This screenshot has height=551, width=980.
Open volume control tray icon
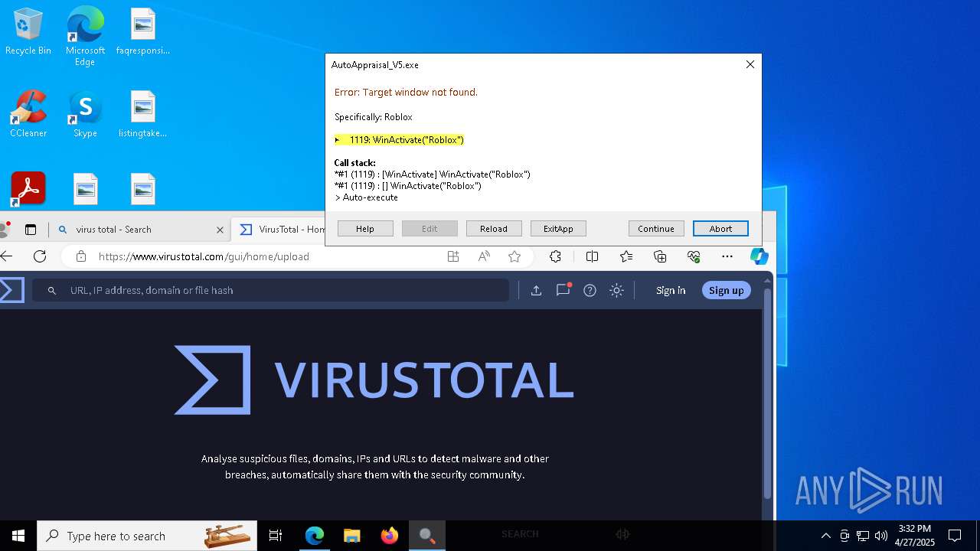(881, 536)
